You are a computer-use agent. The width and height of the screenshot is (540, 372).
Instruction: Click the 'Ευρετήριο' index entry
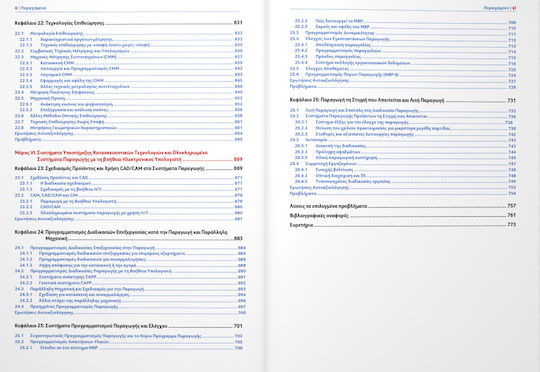coord(403,225)
